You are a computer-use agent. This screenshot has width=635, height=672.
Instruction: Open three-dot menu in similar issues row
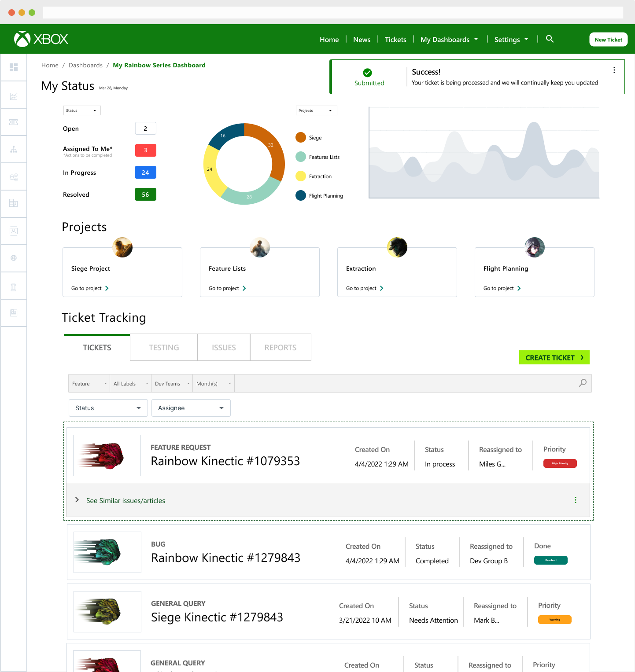click(x=576, y=500)
